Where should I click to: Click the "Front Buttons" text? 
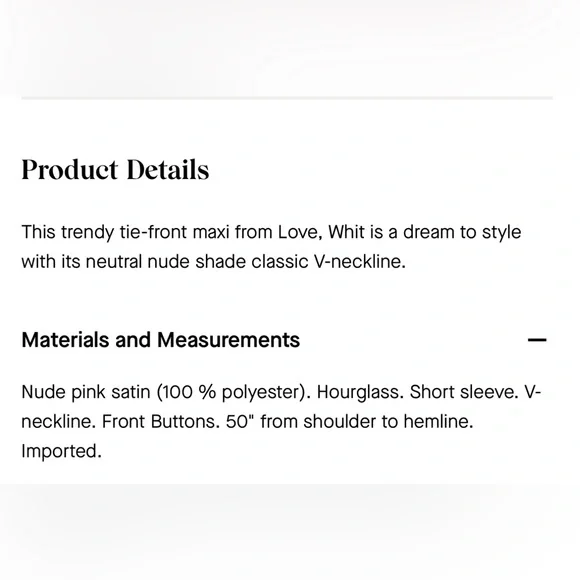pos(161,421)
